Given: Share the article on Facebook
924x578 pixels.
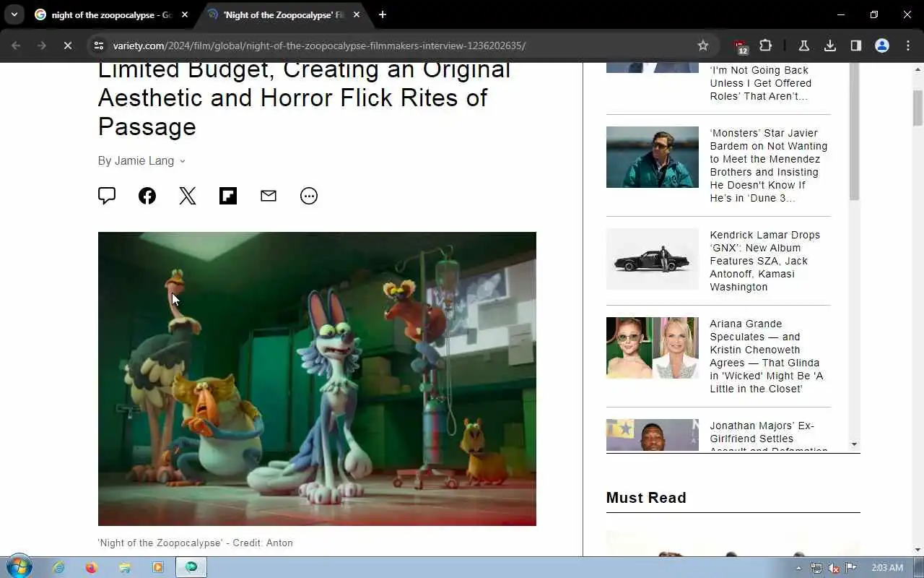Looking at the screenshot, I should coord(147,196).
